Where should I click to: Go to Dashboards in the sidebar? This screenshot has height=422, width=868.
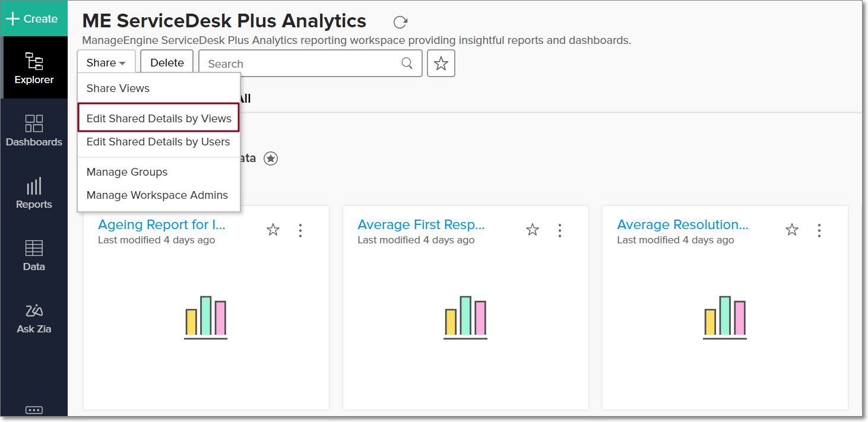[34, 130]
